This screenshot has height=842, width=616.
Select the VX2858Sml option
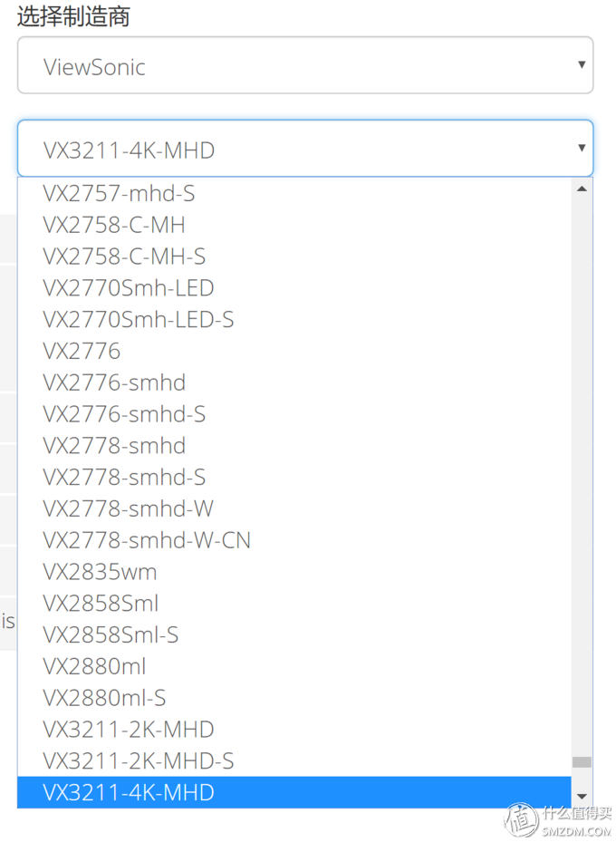tap(101, 604)
